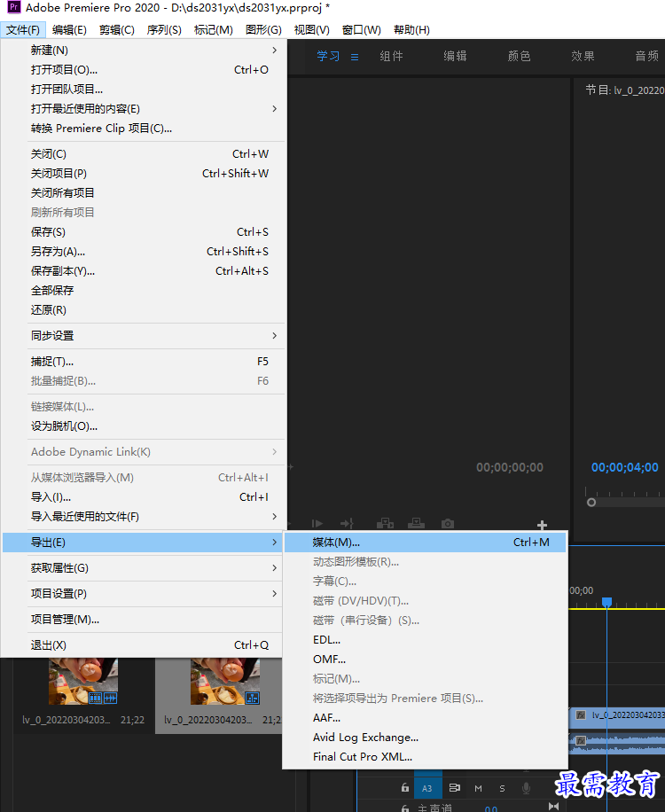Click the Insert button in the source monitor
This screenshot has height=812, width=665.
pos(385,524)
